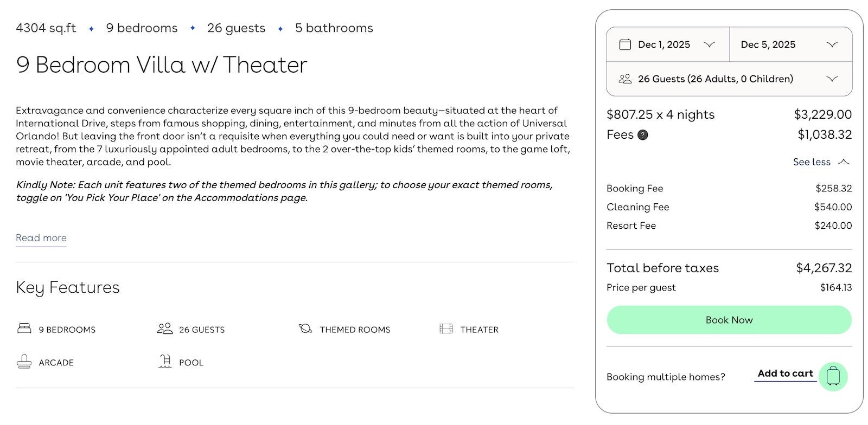Click the Arcade joystick icon
This screenshot has width=868, height=425.
(24, 361)
